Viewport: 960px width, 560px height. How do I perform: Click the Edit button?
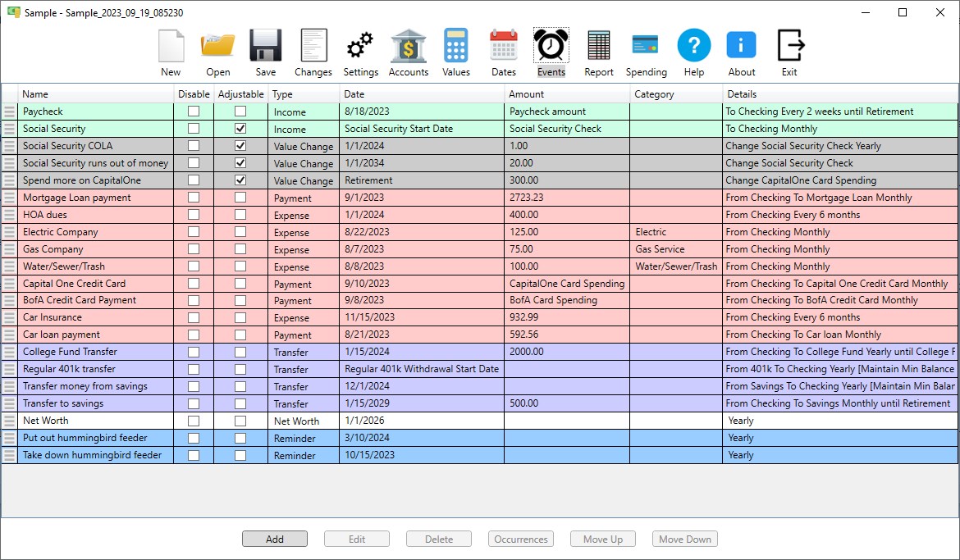[x=357, y=540]
